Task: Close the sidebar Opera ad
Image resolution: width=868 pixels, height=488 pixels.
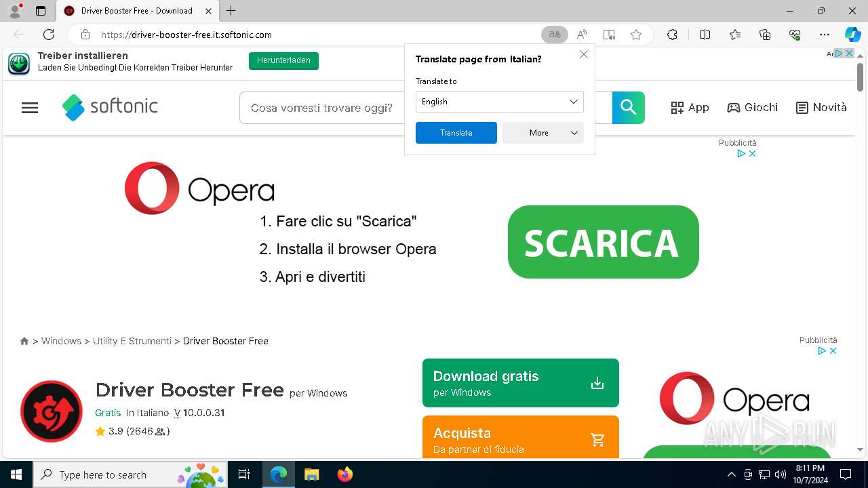Action: (833, 351)
